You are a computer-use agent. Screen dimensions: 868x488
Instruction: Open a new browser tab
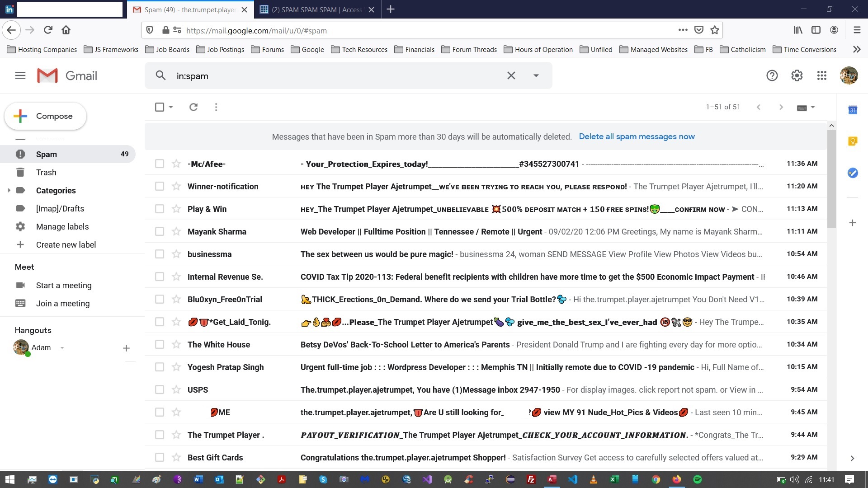tap(391, 9)
